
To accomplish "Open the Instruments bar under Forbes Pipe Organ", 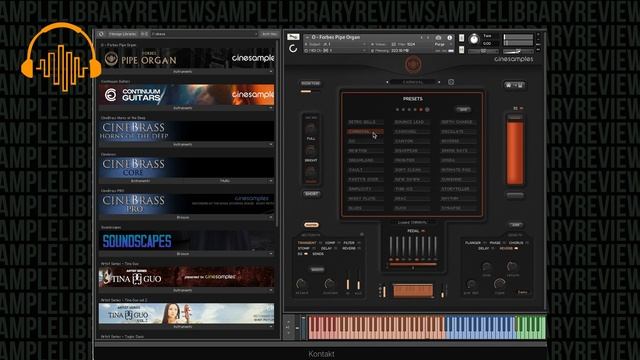I will click(183, 71).
